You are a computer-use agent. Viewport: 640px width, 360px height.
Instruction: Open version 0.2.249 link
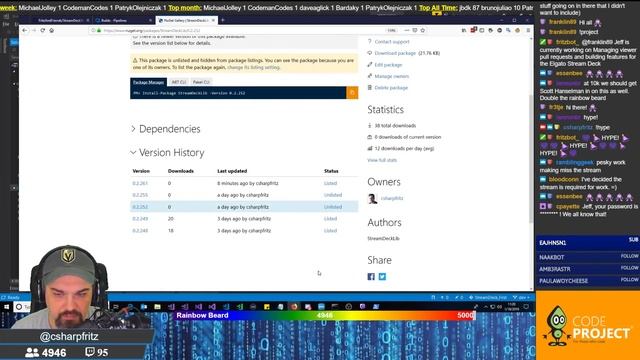(140, 219)
